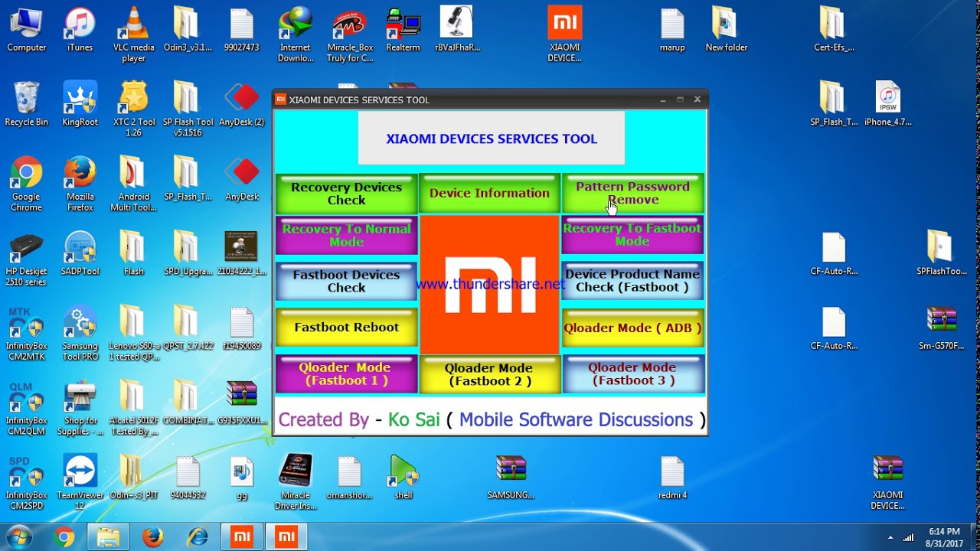
Task: Select the marup file icon
Action: [x=672, y=31]
